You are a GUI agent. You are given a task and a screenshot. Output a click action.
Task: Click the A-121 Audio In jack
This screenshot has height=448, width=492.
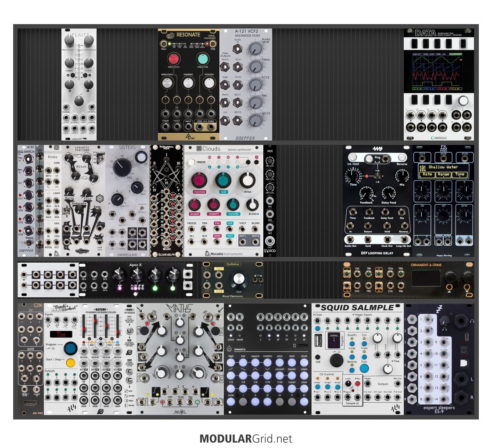pyautogui.click(x=237, y=49)
